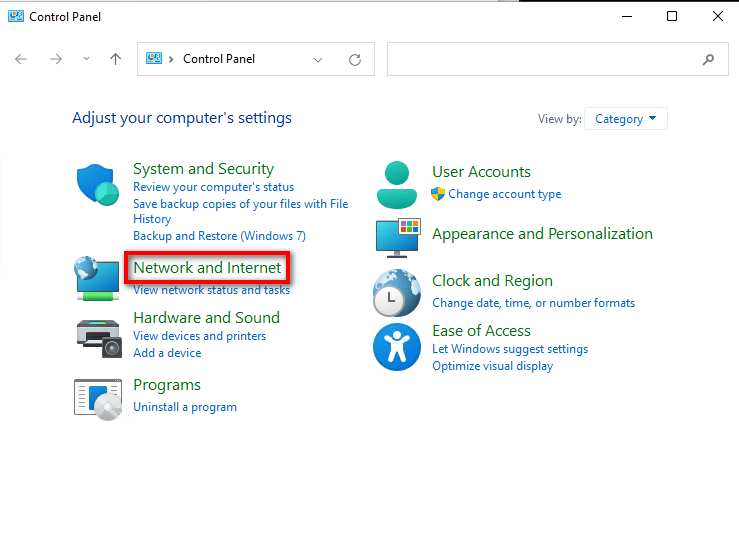Open the View by Category dropdown
The height and width of the screenshot is (547, 739).
[x=625, y=119]
